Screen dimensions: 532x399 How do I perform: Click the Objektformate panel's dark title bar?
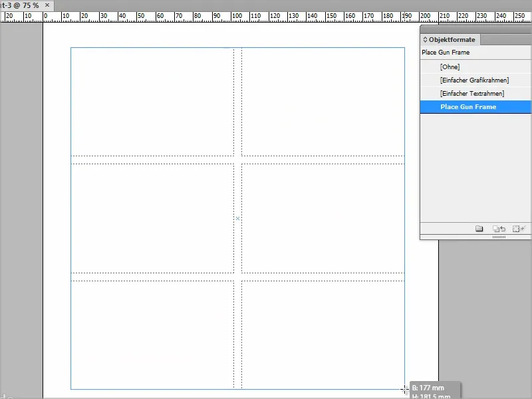[x=475, y=29]
